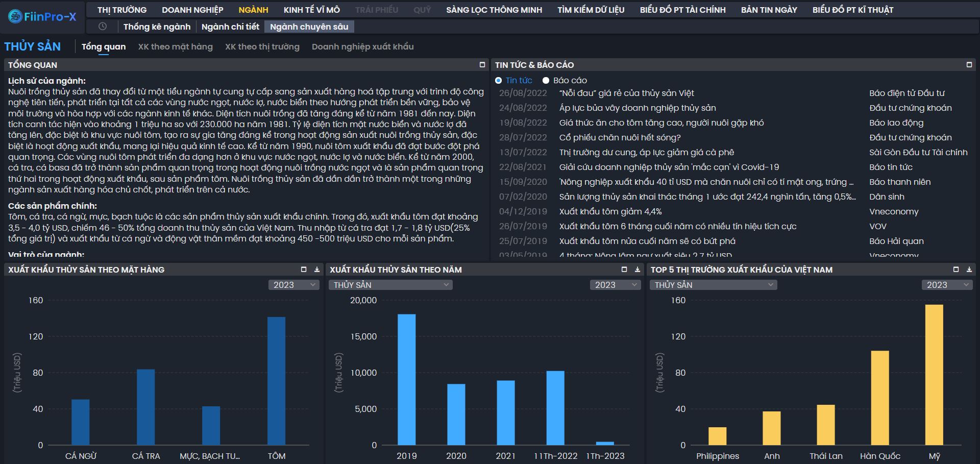Open Thủy sản dropdown in theo năm chart
Image resolution: width=980 pixels, height=464 pixels.
tap(390, 285)
